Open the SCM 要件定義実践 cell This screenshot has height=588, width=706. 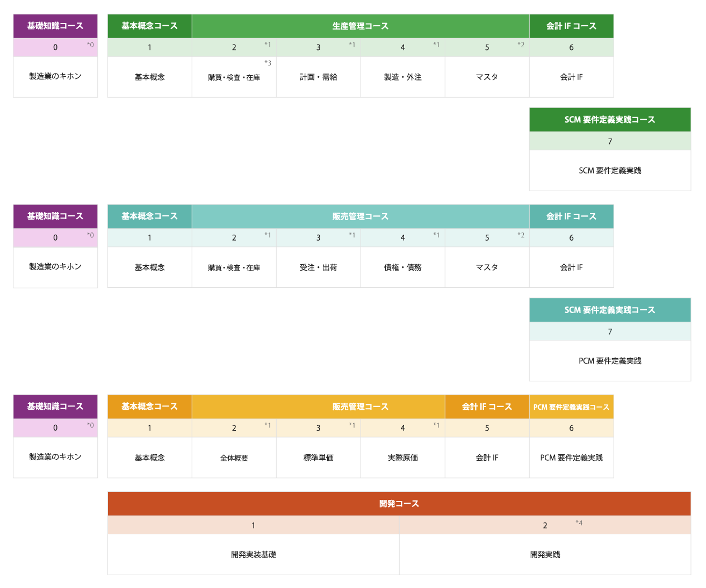click(x=610, y=171)
